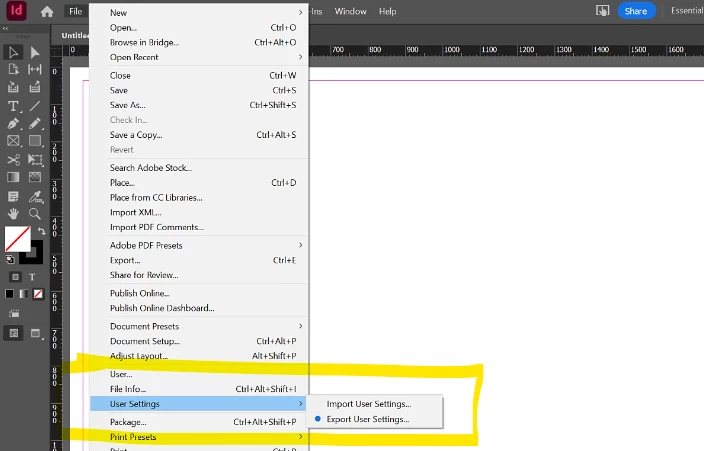Open the File menu
The image size is (704, 451).
[75, 11]
